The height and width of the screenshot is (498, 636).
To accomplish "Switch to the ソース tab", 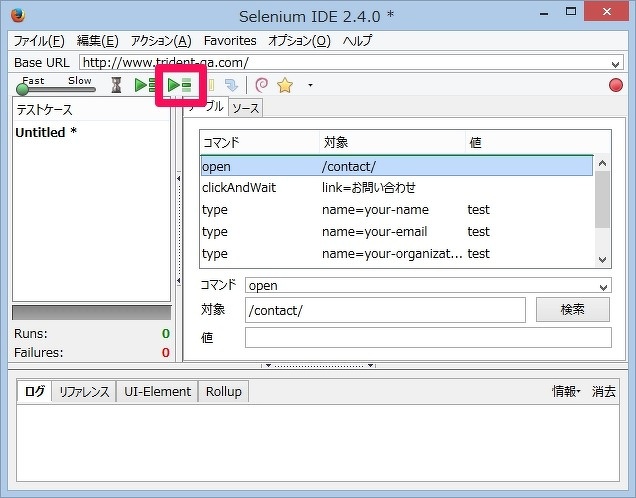I will coord(246,108).
